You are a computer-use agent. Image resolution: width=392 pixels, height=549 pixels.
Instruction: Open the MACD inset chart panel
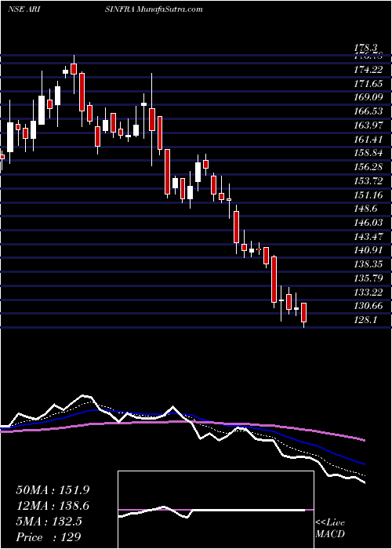click(x=216, y=510)
